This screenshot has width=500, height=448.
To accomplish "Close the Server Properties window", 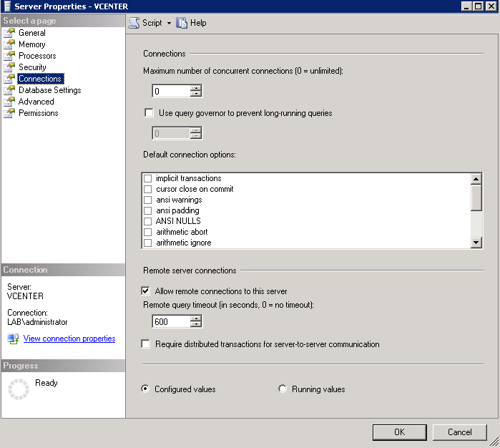I will [x=491, y=6].
